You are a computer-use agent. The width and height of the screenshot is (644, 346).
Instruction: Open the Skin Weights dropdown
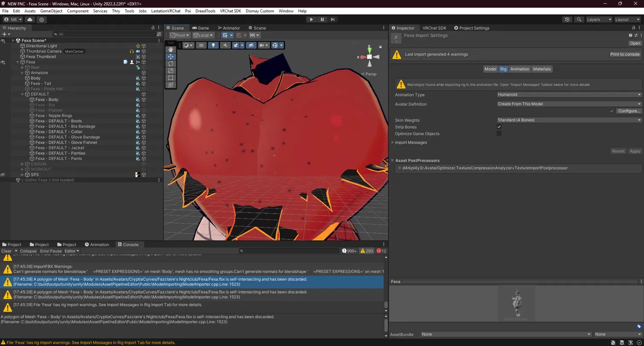[569, 120]
